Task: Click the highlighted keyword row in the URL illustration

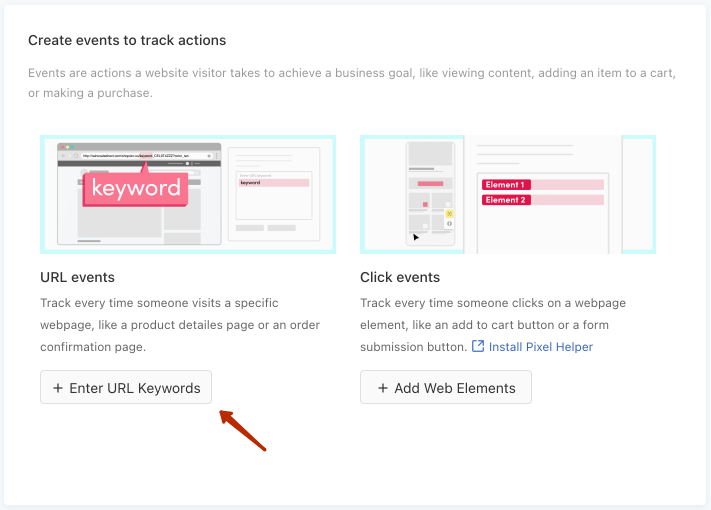Action: pos(273,183)
